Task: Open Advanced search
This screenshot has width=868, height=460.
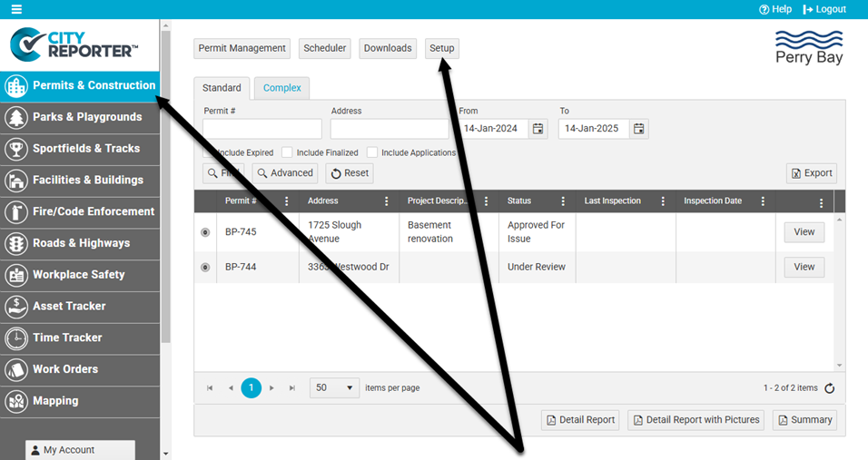Action: click(x=286, y=173)
